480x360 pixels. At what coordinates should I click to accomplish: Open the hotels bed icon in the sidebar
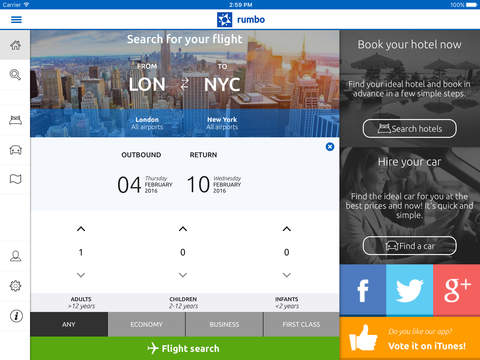(15, 120)
